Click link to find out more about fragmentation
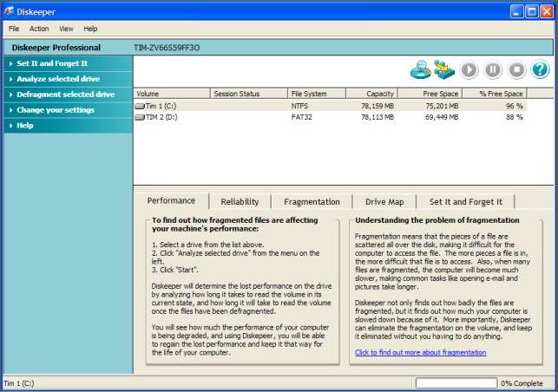558x392 pixels. [420, 352]
